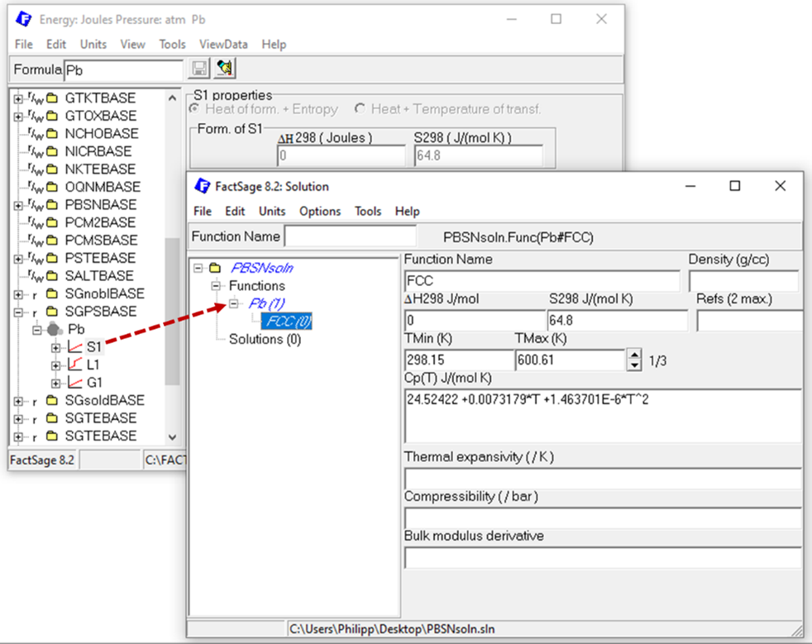Image resolution: width=812 pixels, height=644 pixels.
Task: Expand the L1 phase node
Action: pyautogui.click(x=55, y=365)
